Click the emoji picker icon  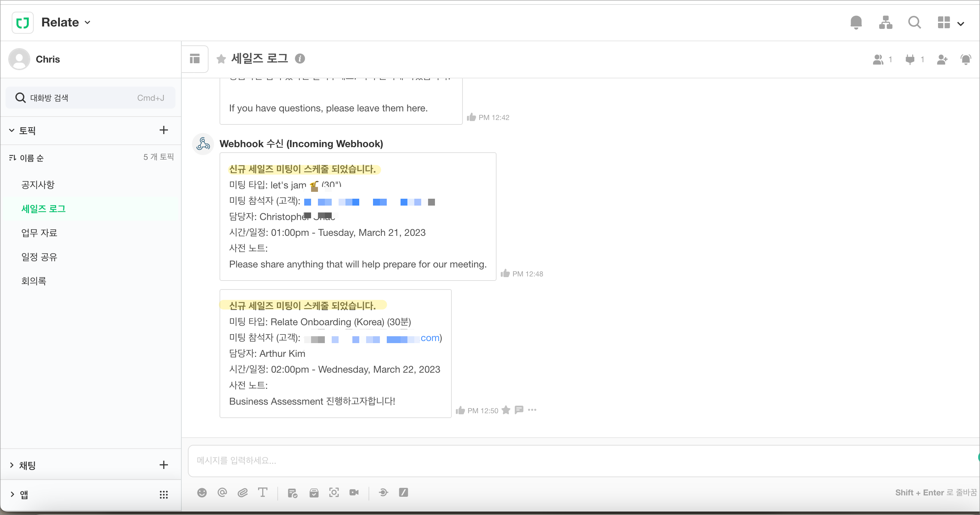(x=202, y=493)
